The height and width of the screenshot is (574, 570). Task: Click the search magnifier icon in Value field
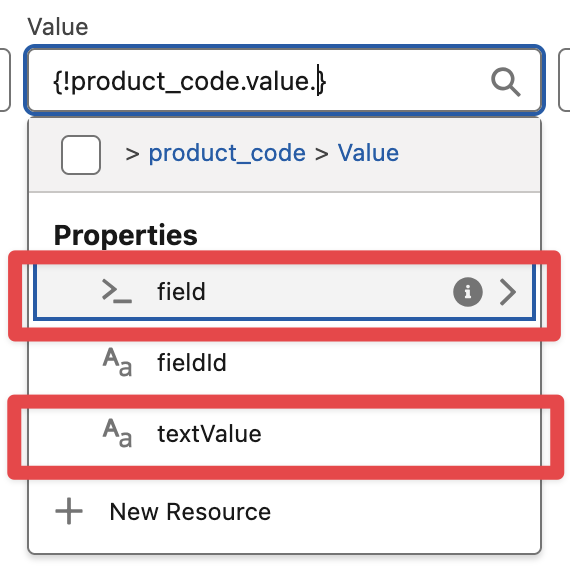[505, 82]
